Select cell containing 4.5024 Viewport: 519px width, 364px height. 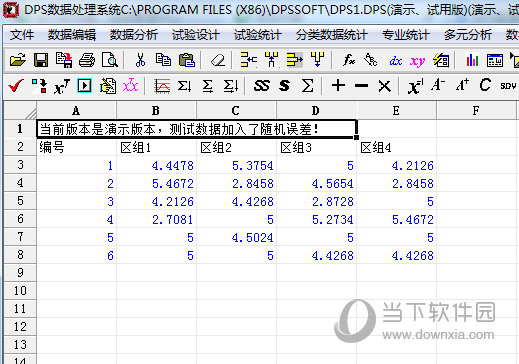tap(236, 237)
